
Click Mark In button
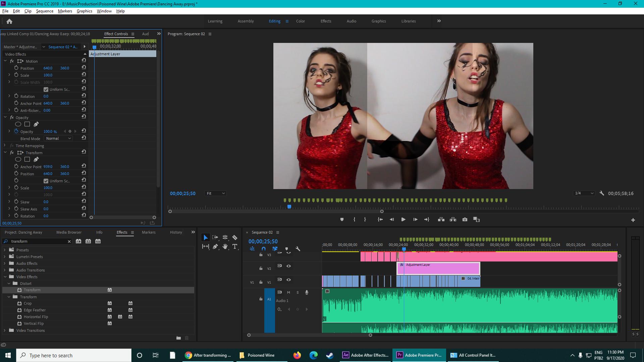[x=354, y=220]
